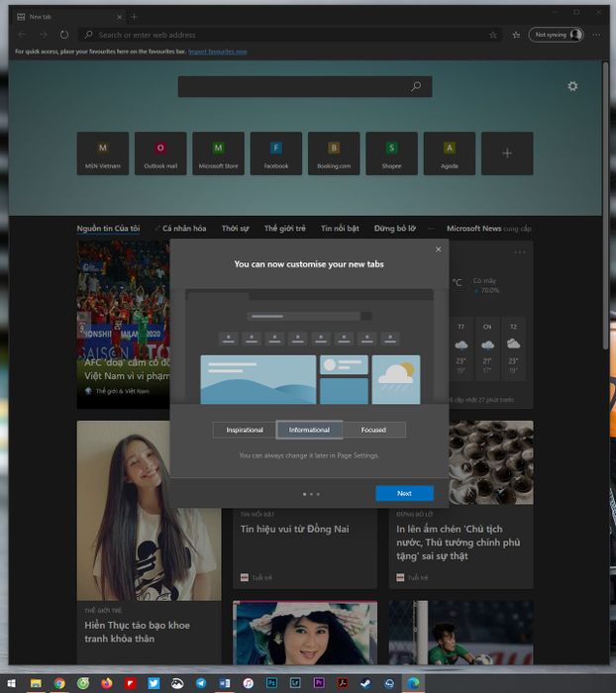The image size is (616, 693).
Task: Open the In lên ấm chén article headline
Action: (459, 543)
